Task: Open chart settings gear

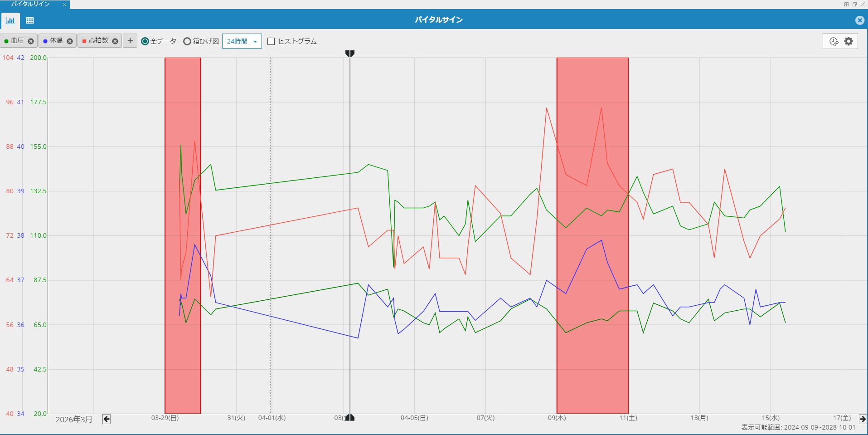Action: (x=849, y=41)
